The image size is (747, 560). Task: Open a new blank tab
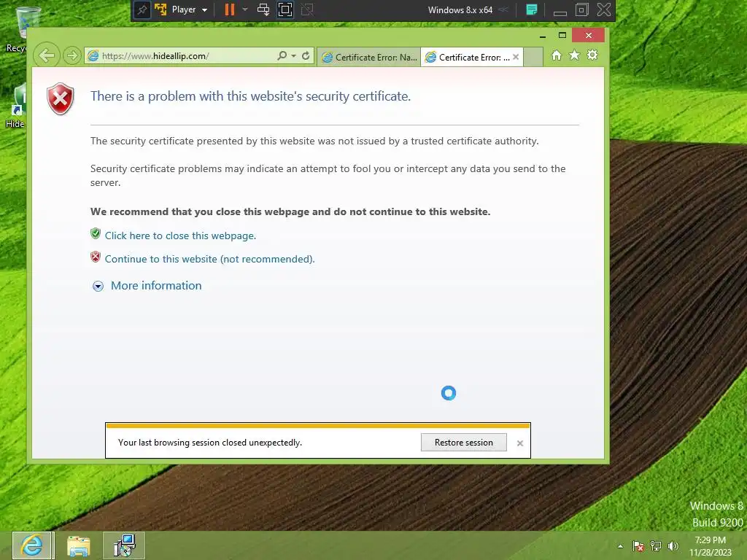[x=533, y=57]
